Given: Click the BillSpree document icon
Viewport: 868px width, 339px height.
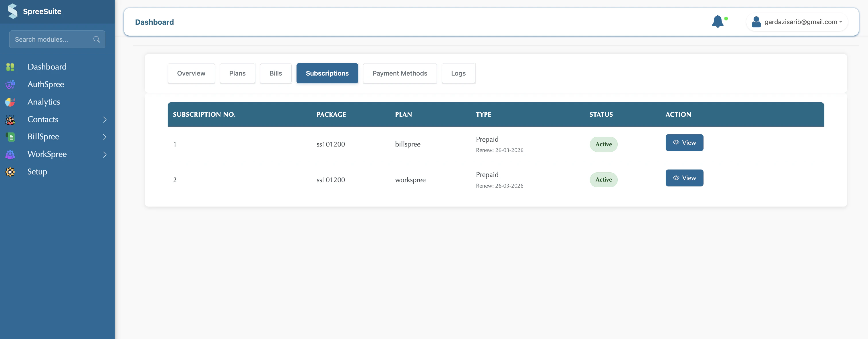Looking at the screenshot, I should (10, 137).
